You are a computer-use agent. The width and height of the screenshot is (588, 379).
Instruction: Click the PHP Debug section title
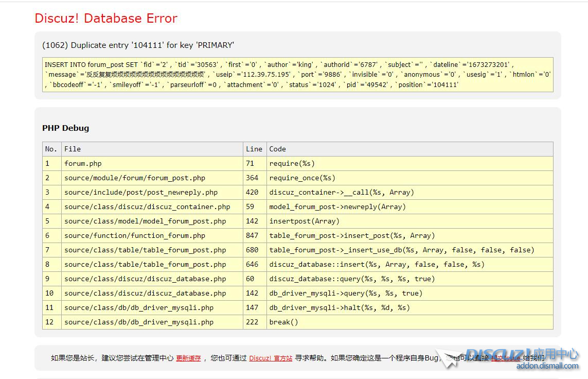point(65,128)
